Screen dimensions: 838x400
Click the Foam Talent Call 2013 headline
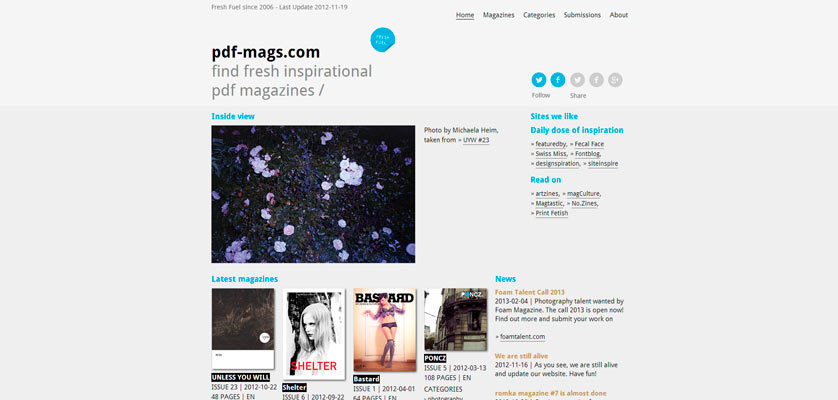pyautogui.click(x=530, y=293)
